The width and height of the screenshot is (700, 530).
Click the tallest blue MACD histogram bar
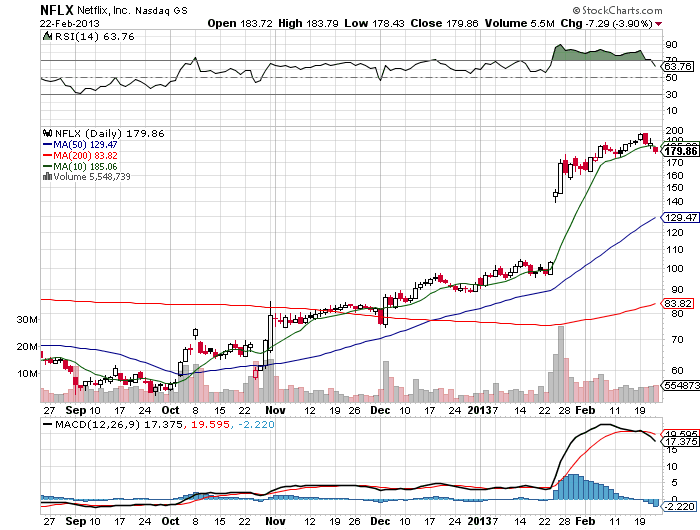tap(572, 487)
